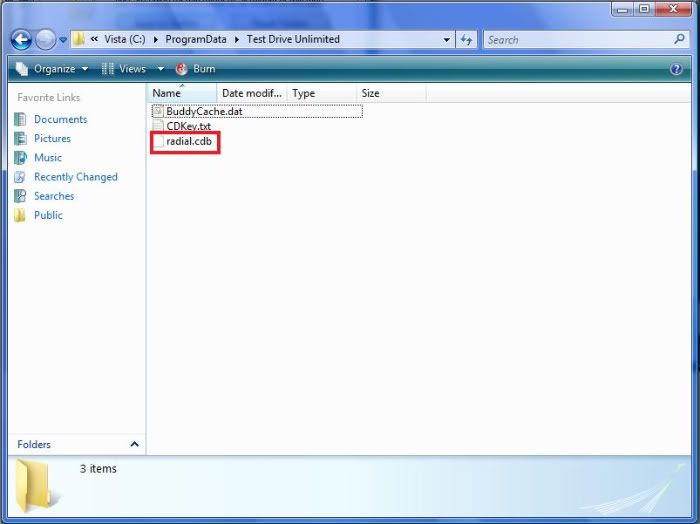Click the Documents icon in the sidebar
This screenshot has width=700, height=524.
coord(20,119)
